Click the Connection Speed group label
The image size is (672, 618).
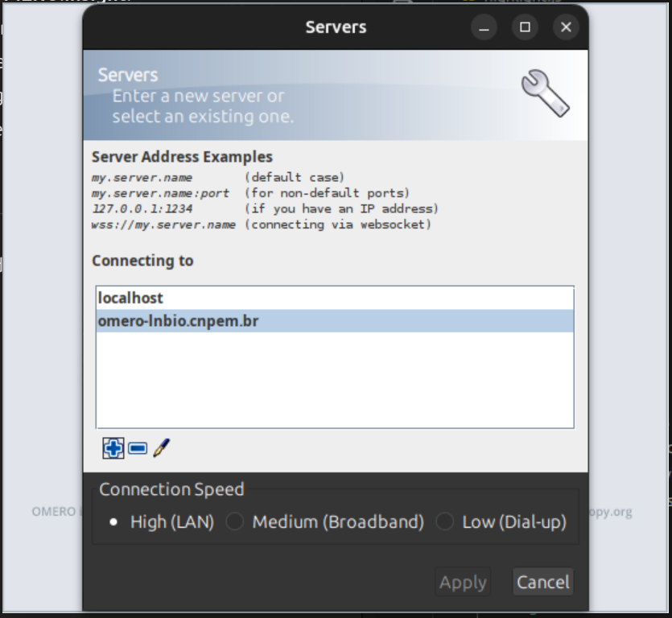tap(172, 489)
